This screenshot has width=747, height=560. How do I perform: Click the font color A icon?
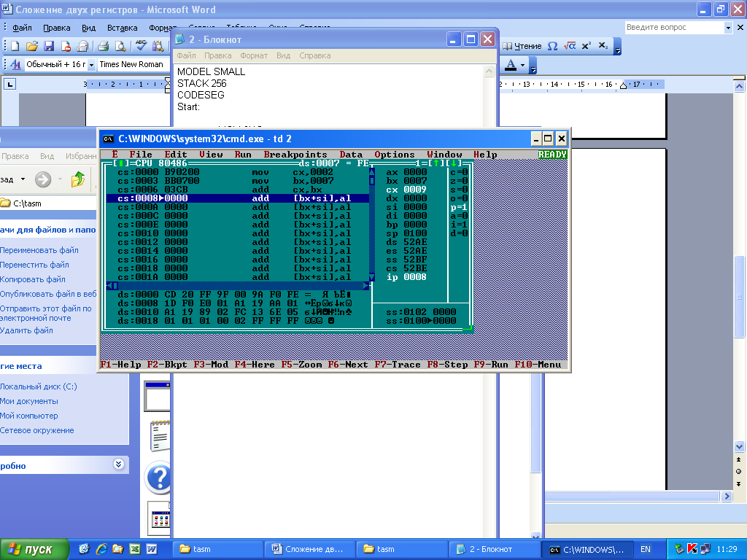(x=510, y=64)
